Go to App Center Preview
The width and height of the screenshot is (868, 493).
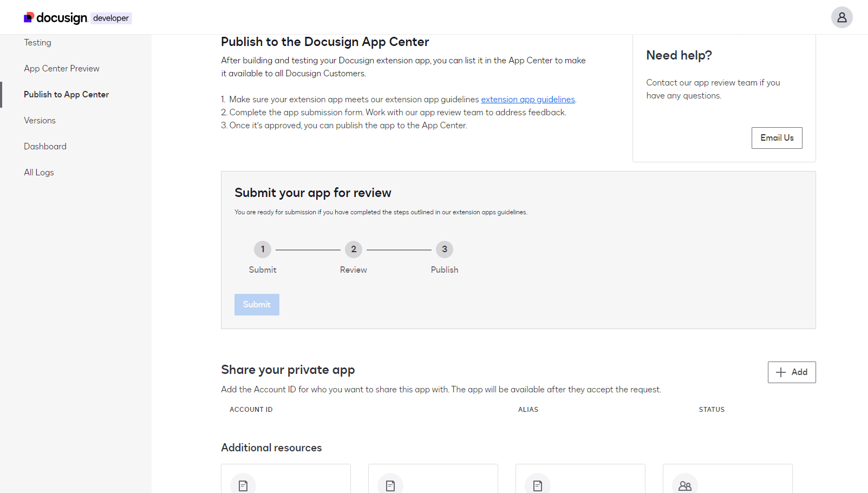62,68
